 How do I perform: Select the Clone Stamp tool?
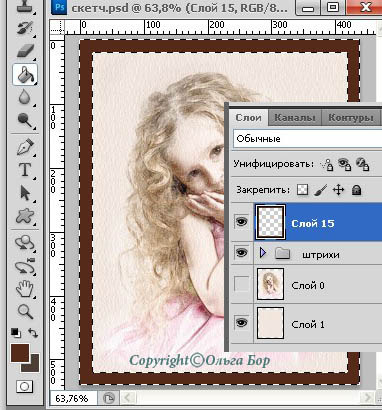click(25, 6)
